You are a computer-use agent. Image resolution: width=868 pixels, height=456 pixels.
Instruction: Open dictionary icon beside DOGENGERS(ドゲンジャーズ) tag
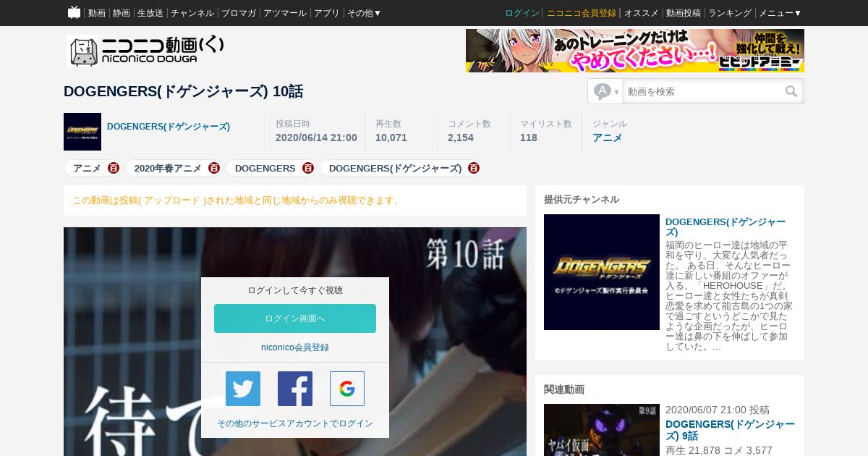(474, 168)
